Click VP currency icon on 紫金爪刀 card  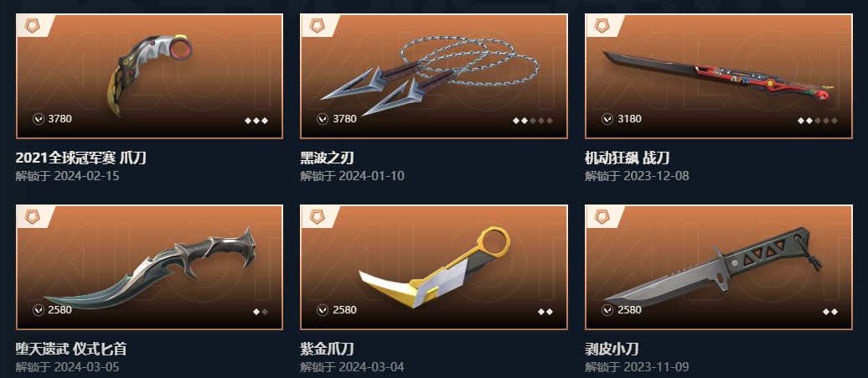tap(323, 310)
